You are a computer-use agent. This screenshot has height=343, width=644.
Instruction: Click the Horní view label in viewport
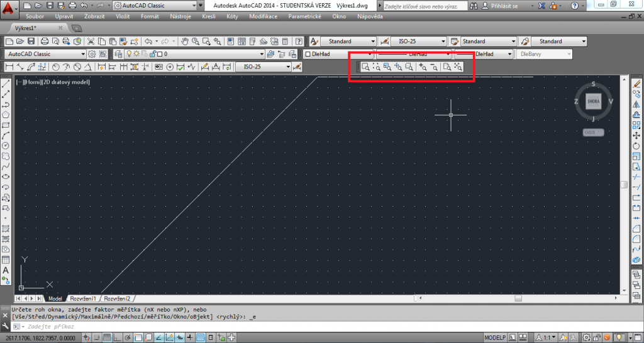pos(33,82)
